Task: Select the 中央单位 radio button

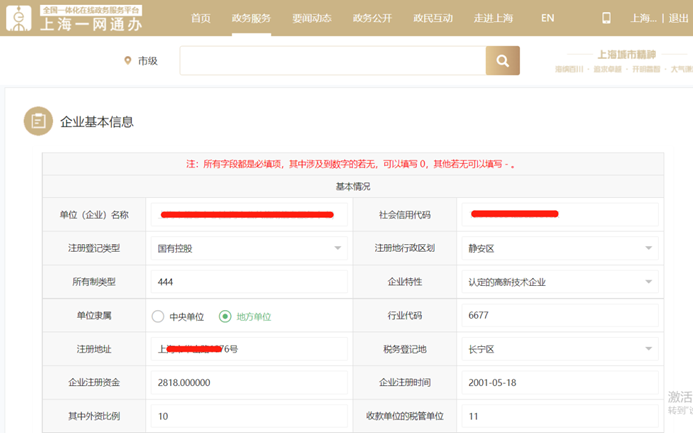Action: [158, 317]
